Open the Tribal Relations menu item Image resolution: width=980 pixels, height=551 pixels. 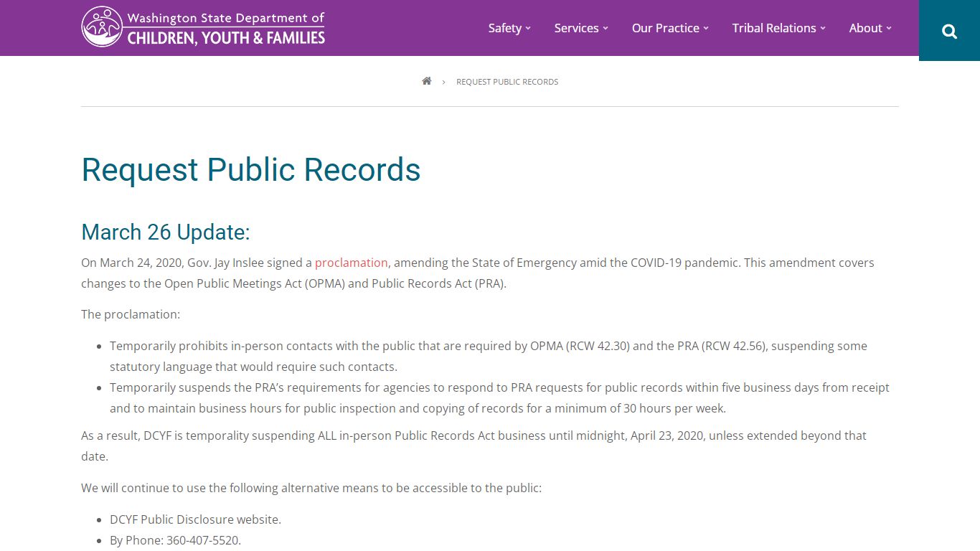[774, 28]
